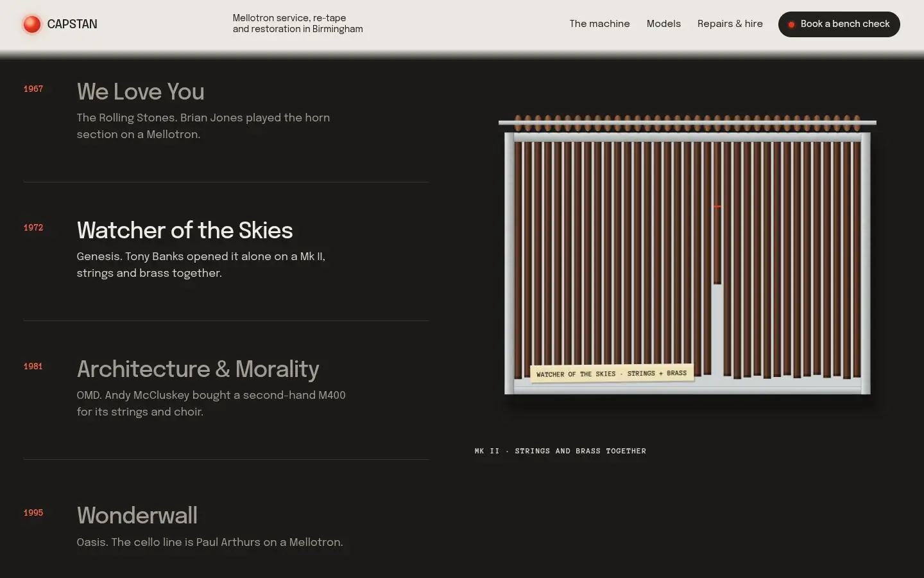Select the Architecture & Morality heading
Screen dimensions: 924x578
(198, 369)
